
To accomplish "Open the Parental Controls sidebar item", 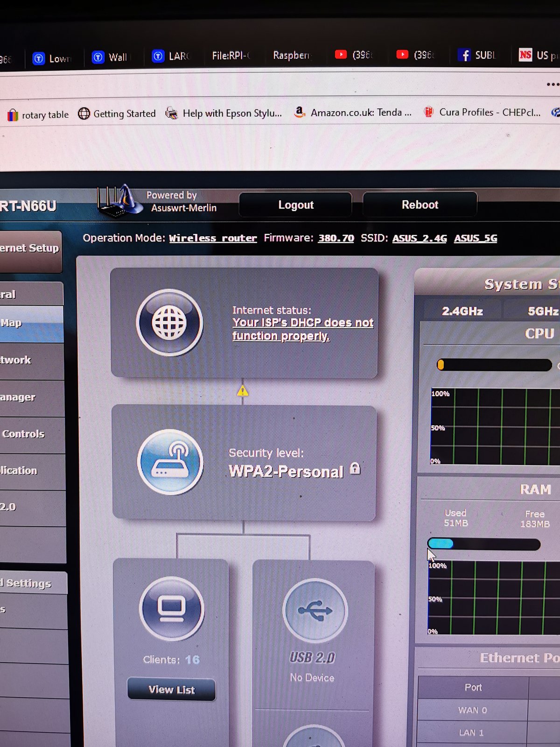I will pos(32,434).
